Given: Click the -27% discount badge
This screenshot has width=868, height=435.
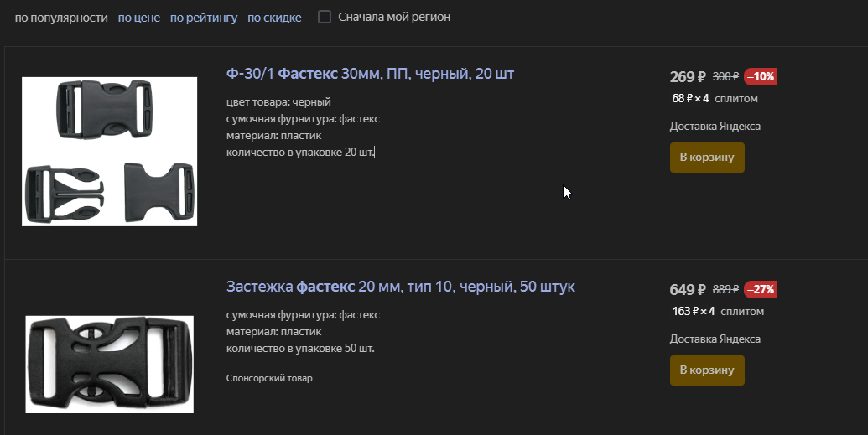Looking at the screenshot, I should [761, 289].
